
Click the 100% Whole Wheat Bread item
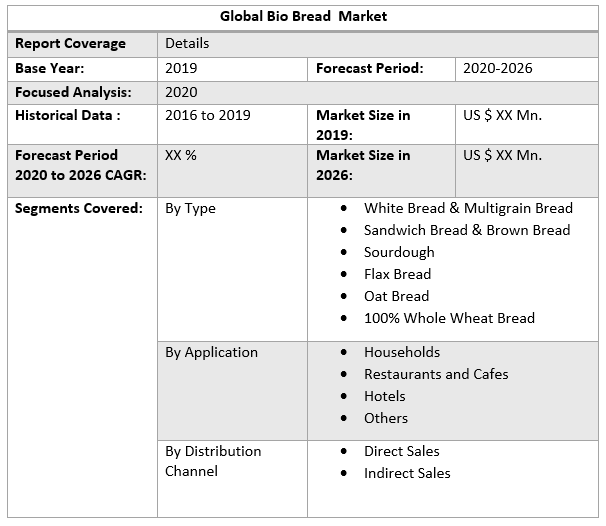(x=449, y=318)
